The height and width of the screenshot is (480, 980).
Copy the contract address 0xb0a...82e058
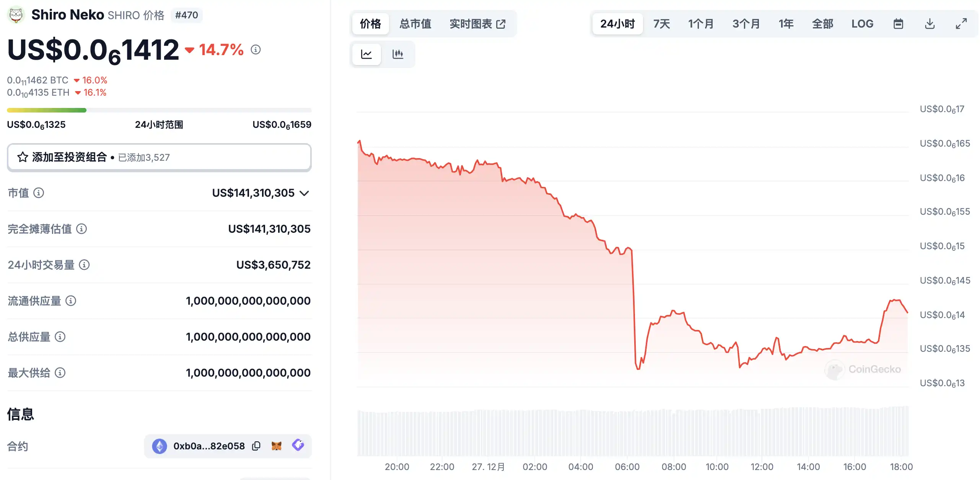pyautogui.click(x=256, y=446)
